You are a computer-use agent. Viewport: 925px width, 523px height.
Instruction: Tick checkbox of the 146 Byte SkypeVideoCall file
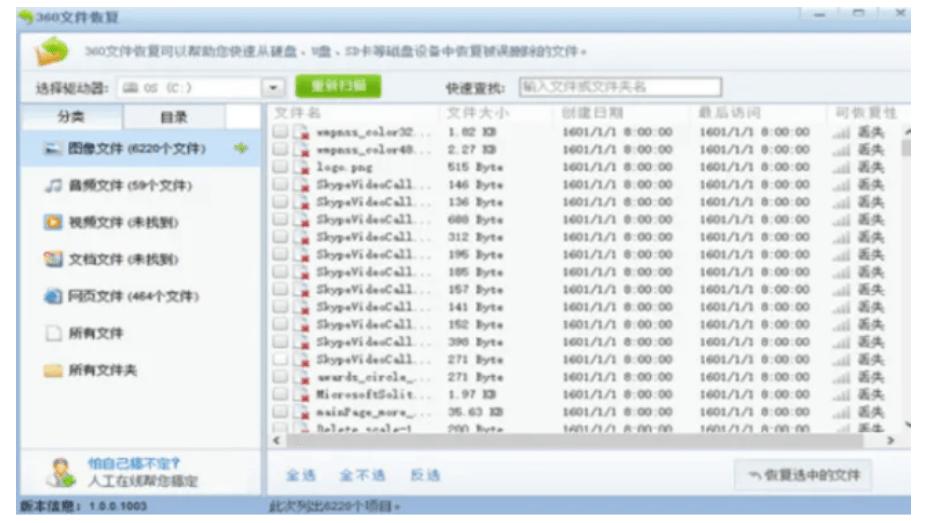point(280,185)
